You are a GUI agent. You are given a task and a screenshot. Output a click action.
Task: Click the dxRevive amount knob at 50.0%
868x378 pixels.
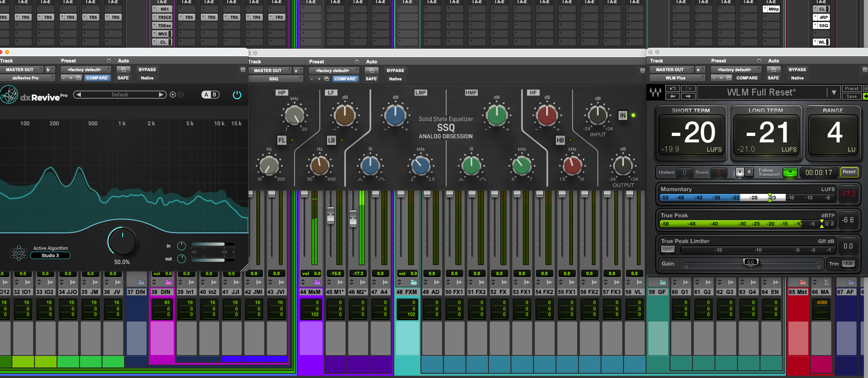point(122,241)
